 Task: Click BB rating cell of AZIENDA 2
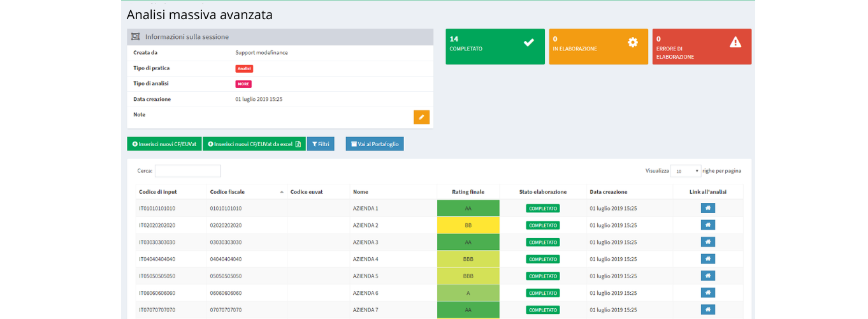click(468, 225)
